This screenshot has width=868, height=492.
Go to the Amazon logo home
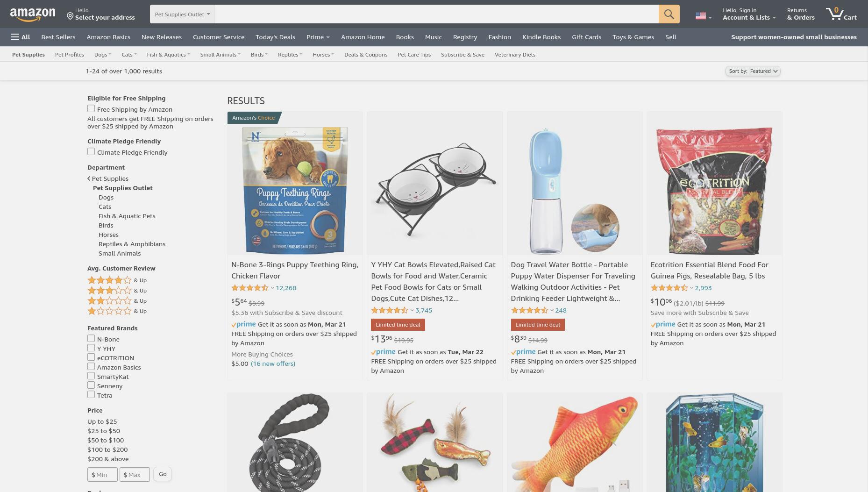(x=33, y=14)
